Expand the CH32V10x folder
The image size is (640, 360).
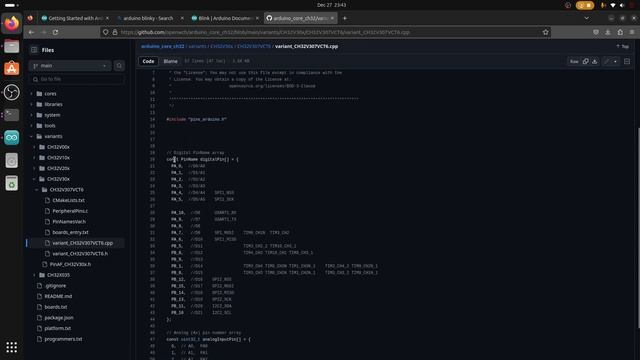pyautogui.click(x=34, y=158)
